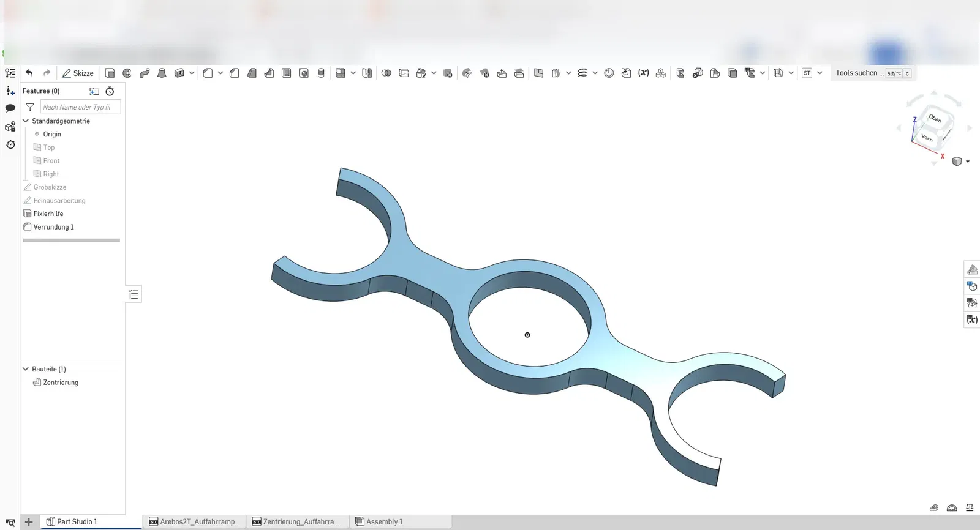Click the feature list rollback bar
The width and height of the screenshot is (980, 530).
click(x=71, y=241)
